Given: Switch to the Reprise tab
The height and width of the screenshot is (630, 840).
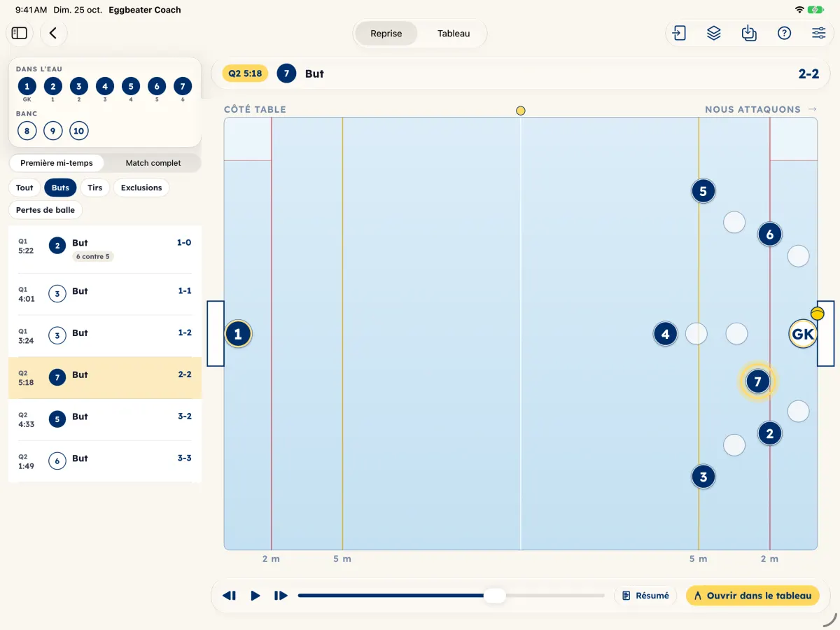Looking at the screenshot, I should coord(386,34).
